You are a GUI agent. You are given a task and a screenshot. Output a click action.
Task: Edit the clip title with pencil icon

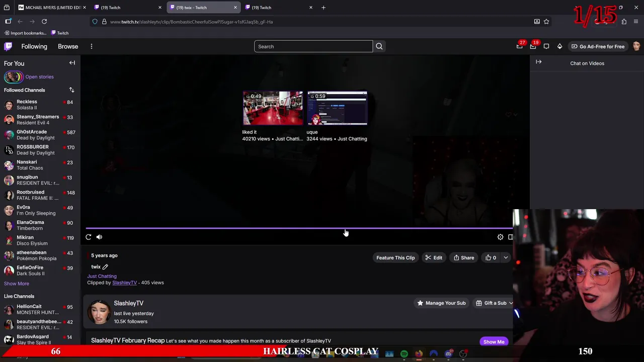click(x=105, y=266)
